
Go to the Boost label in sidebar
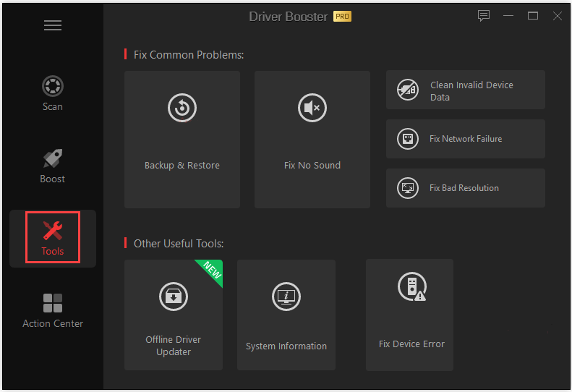pyautogui.click(x=53, y=179)
